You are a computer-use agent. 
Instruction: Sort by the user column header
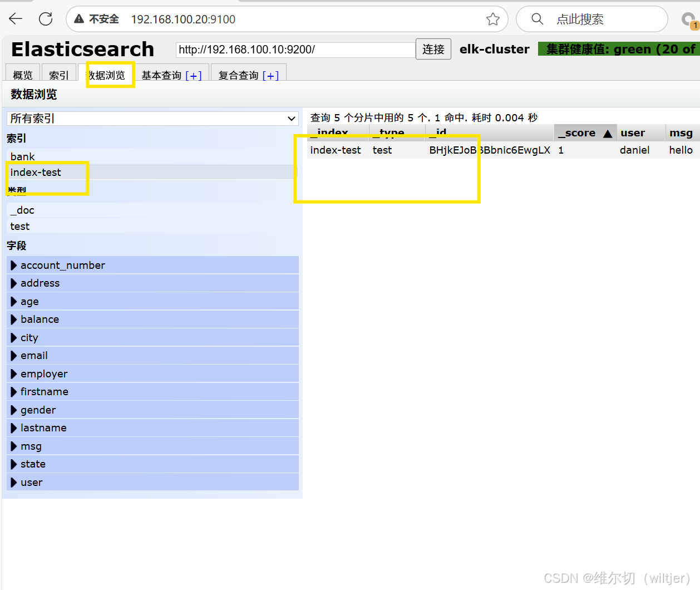coord(641,133)
